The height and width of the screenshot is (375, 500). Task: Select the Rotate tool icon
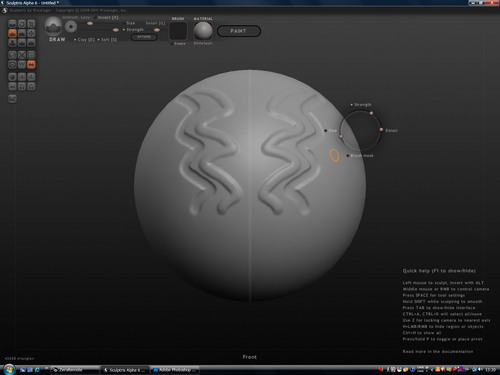(22, 24)
